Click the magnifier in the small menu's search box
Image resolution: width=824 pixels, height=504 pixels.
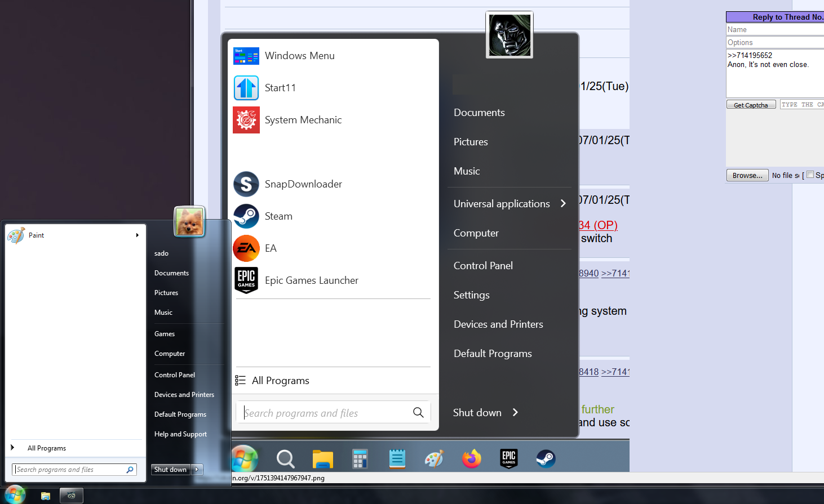coord(130,470)
